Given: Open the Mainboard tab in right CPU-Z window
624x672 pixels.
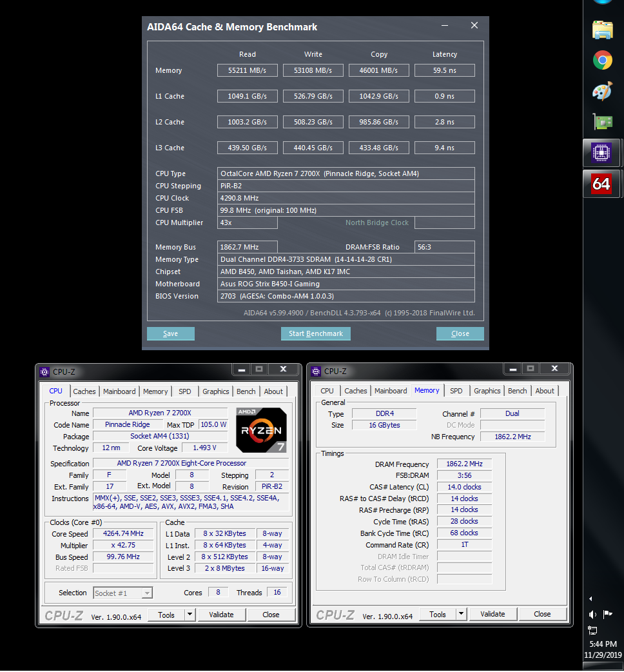Looking at the screenshot, I should point(391,391).
